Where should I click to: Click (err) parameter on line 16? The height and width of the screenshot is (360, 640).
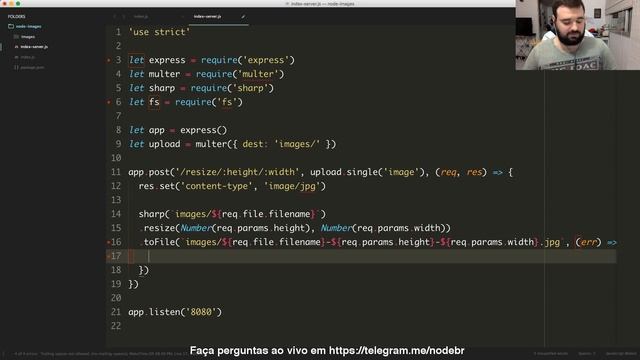pos(588,242)
